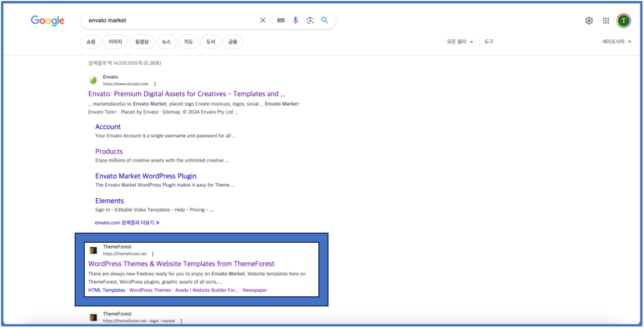Expand the 세이프서치 dropdown

tap(616, 42)
